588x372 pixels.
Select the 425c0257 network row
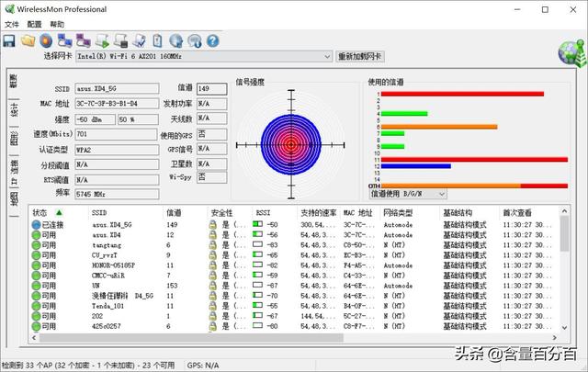pos(294,326)
